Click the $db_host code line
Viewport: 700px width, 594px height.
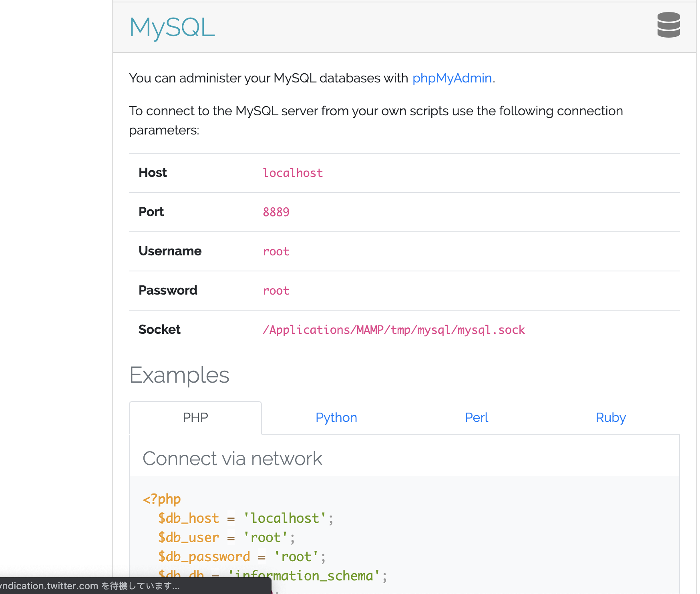point(245,518)
